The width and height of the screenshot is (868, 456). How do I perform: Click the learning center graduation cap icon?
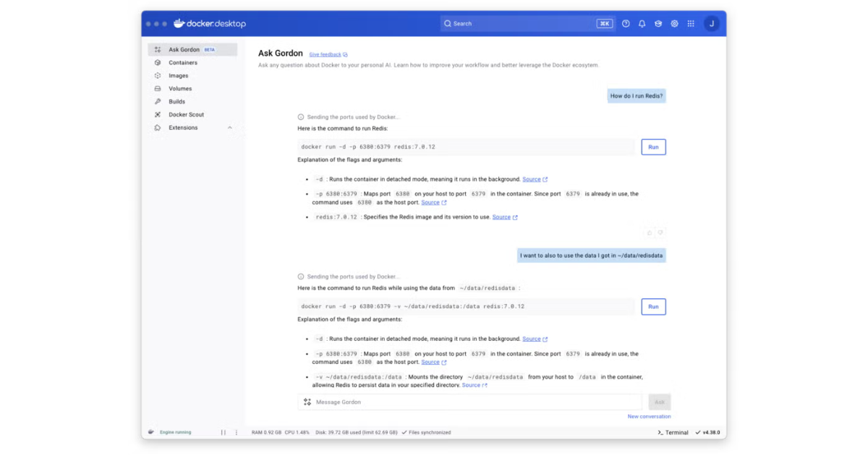click(x=658, y=23)
